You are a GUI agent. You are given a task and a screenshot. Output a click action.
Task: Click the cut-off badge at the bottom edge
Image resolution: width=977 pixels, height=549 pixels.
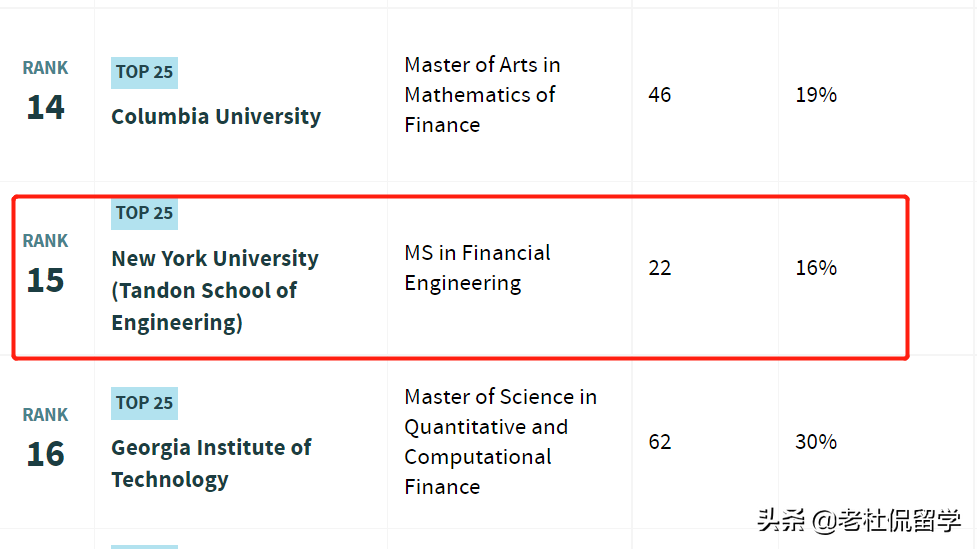click(x=144, y=546)
